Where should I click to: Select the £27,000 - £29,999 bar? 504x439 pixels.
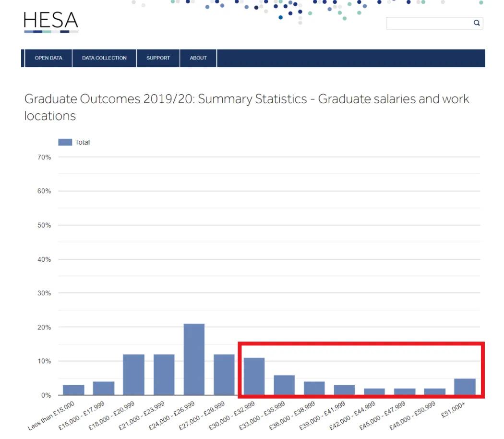pos(224,375)
